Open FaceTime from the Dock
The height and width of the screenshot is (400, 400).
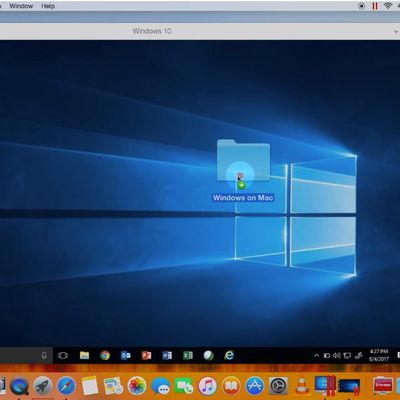point(184,387)
